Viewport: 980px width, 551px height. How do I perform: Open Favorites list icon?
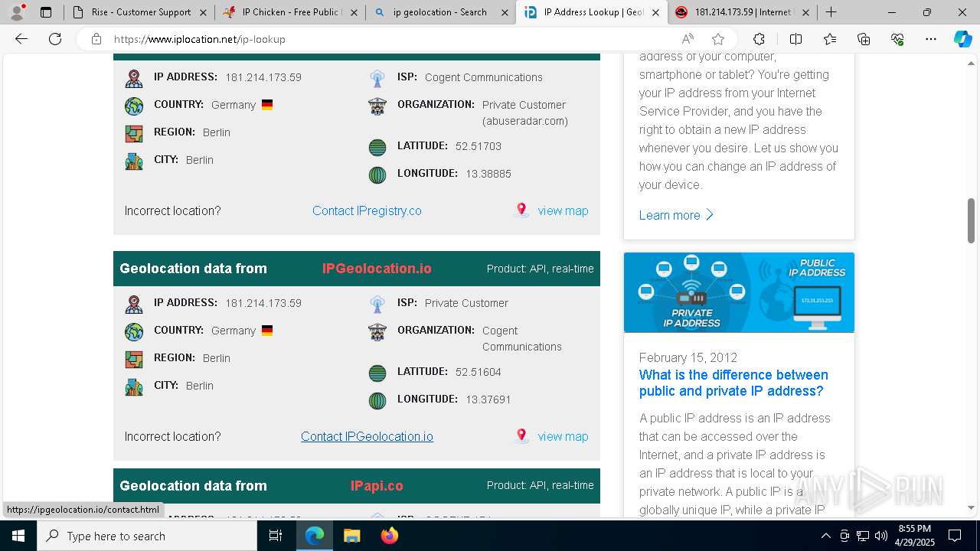[830, 39]
